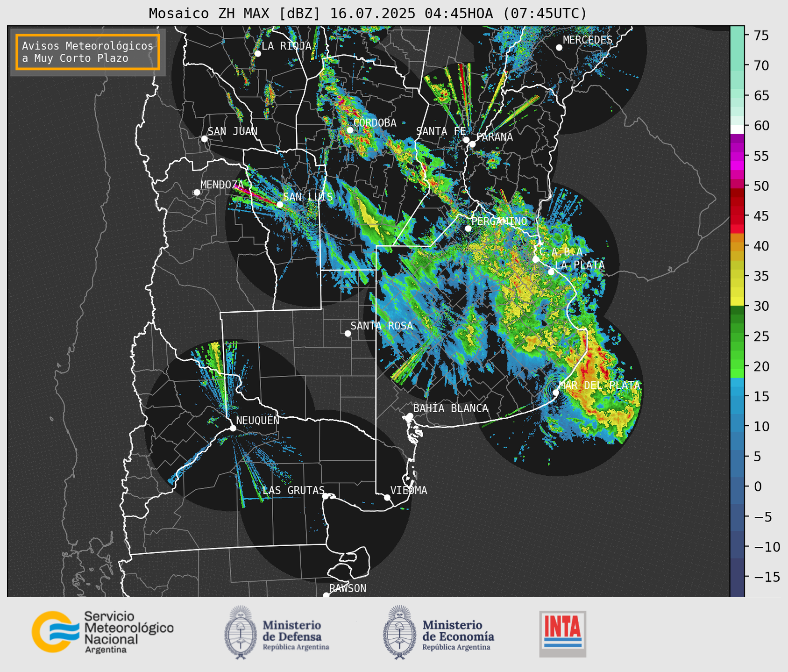Select the LA RIOJA city marker
Viewport: 788px width, 672px height.
tap(258, 54)
